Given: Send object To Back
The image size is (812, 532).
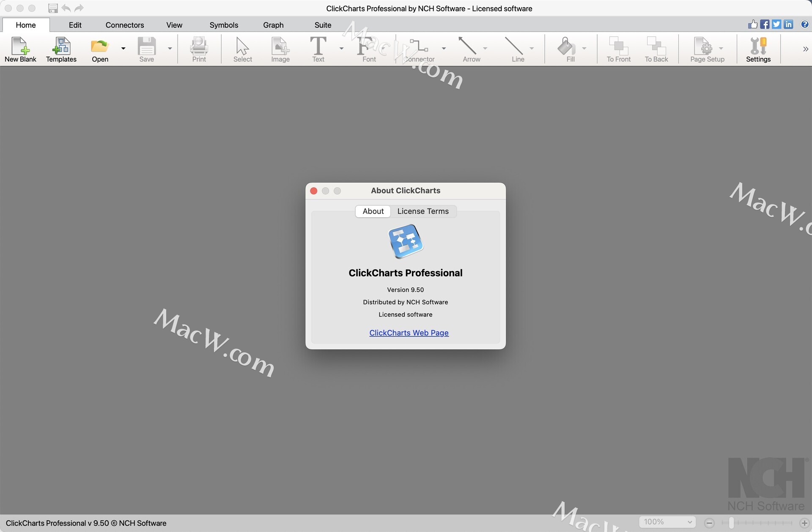Looking at the screenshot, I should (x=656, y=49).
